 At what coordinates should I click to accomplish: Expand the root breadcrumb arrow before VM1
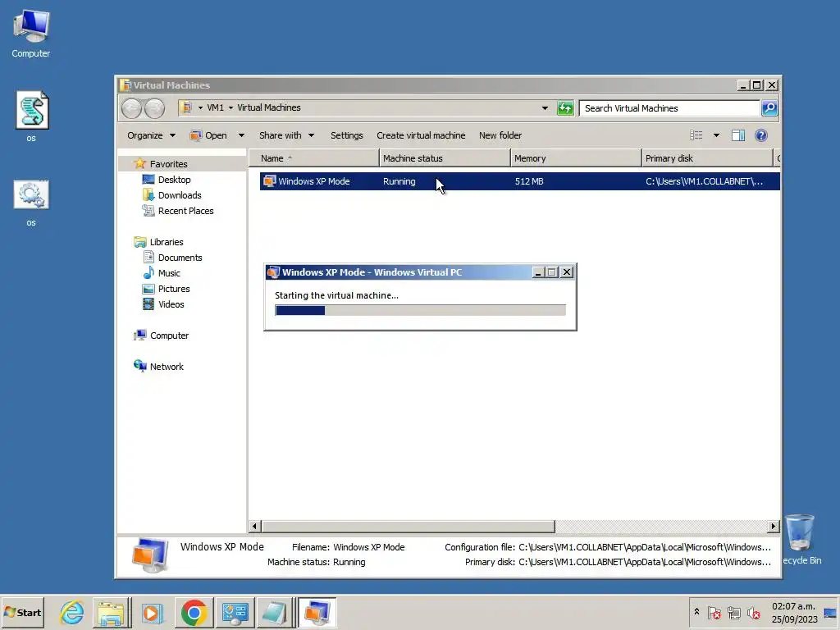tap(200, 107)
